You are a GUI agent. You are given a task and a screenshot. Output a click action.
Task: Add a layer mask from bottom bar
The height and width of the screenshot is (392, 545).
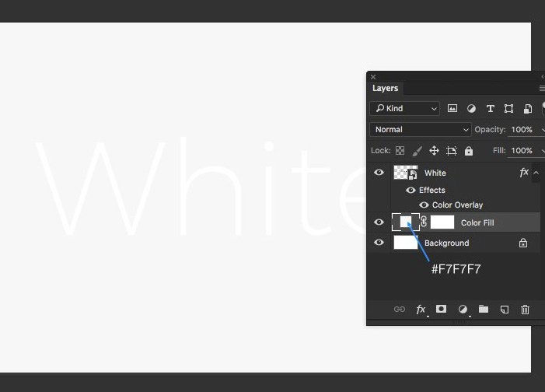point(442,309)
